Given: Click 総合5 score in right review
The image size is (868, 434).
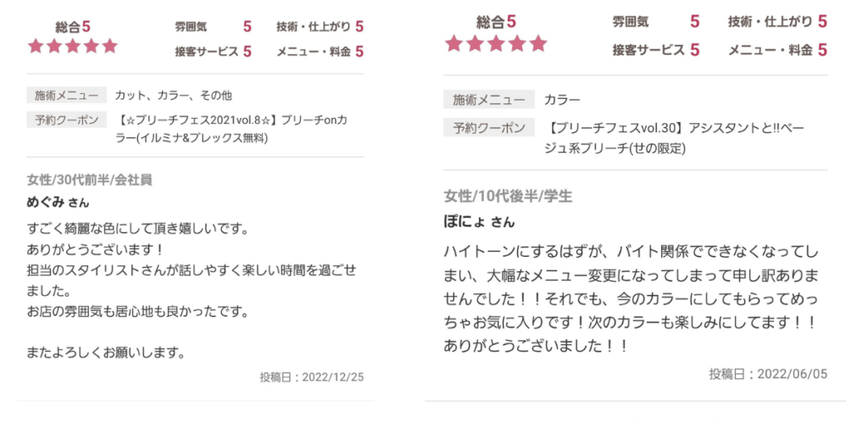Looking at the screenshot, I should (496, 22).
